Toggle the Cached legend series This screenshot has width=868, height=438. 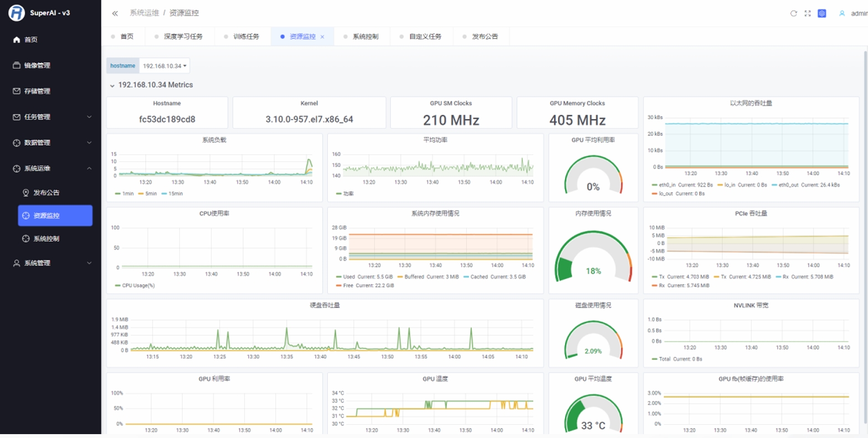(x=494, y=276)
